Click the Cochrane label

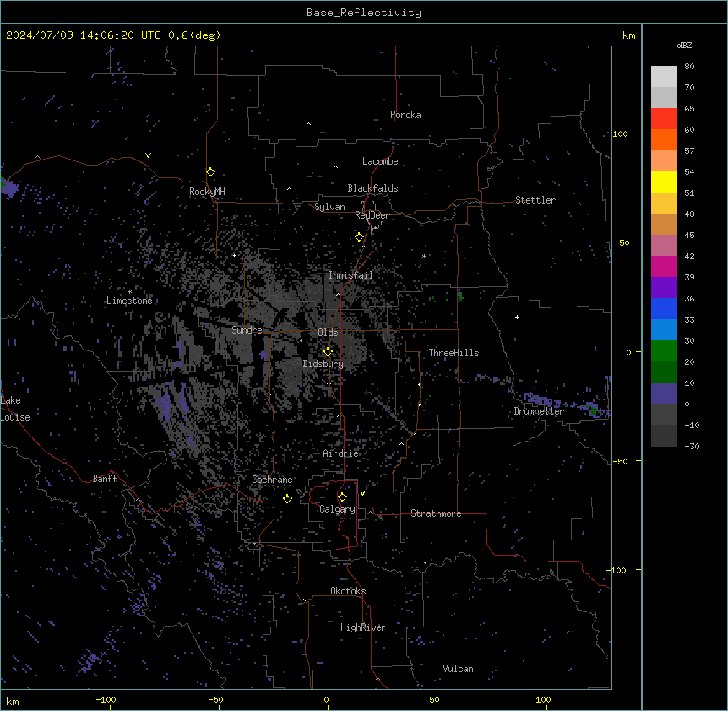click(x=272, y=480)
